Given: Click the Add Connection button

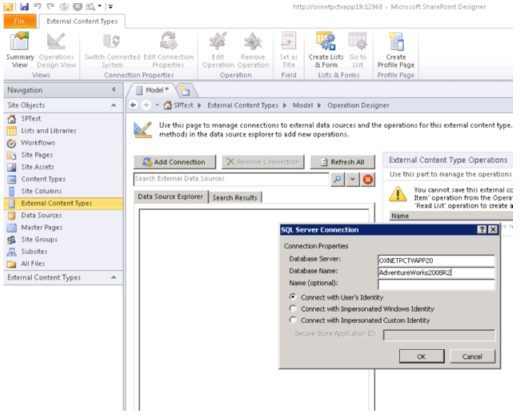Looking at the screenshot, I should [x=175, y=162].
